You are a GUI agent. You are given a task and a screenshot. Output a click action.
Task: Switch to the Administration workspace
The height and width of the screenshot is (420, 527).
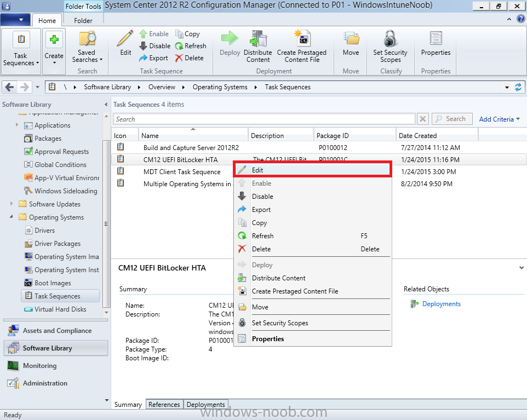(x=56, y=383)
